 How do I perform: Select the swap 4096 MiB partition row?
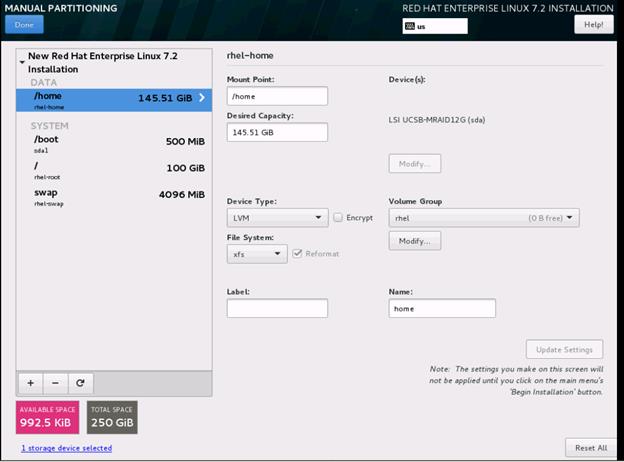(x=114, y=197)
